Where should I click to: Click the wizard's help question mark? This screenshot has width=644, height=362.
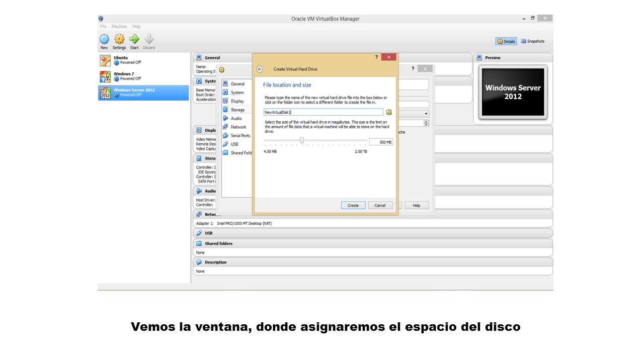point(376,57)
